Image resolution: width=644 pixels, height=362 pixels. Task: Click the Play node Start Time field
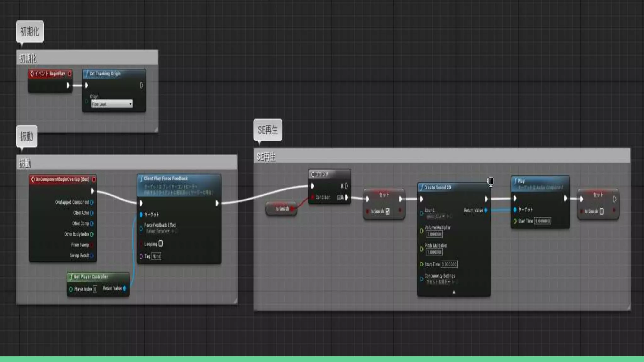(542, 221)
